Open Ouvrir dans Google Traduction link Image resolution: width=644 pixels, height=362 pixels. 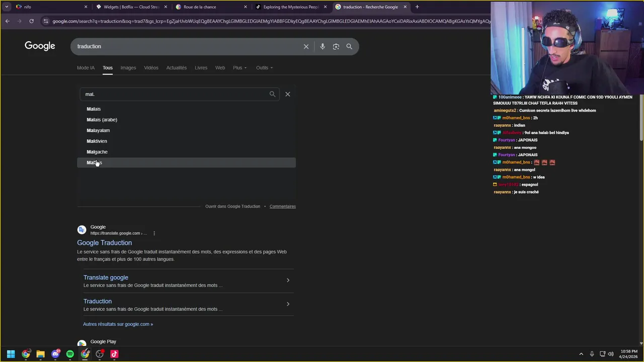(x=232, y=207)
